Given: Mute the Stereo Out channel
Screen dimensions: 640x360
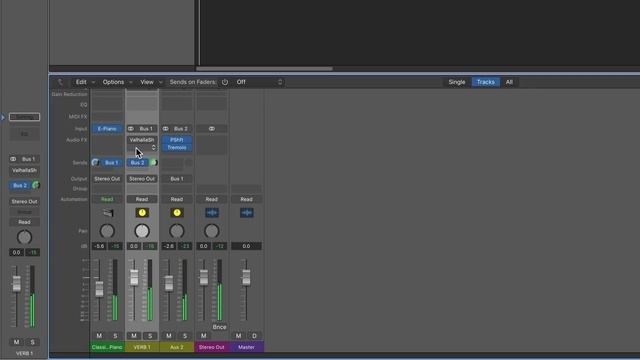Looking at the screenshot, I should click(203, 336).
